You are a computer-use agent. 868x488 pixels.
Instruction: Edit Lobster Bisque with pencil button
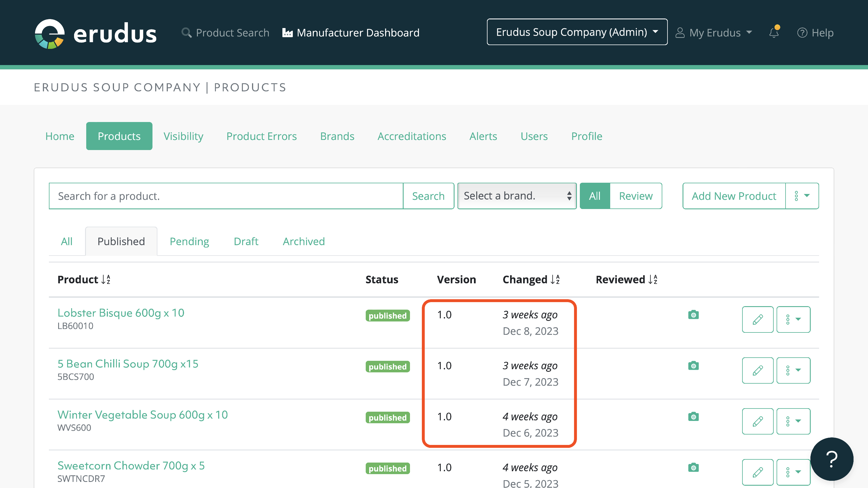[x=758, y=320]
